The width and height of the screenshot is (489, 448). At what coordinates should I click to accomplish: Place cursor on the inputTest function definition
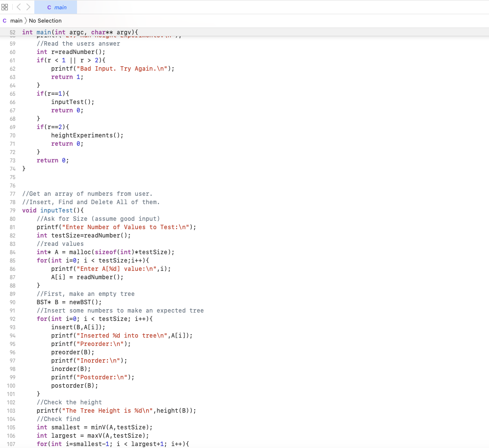tap(56, 210)
